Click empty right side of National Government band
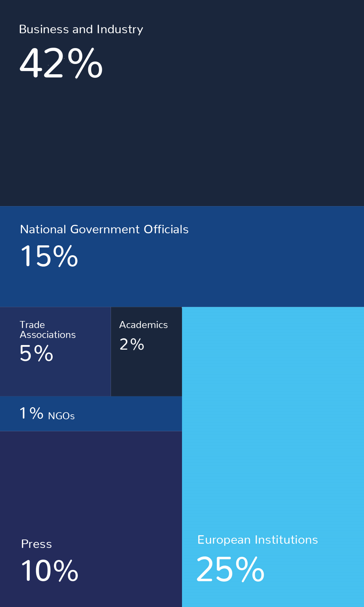The image size is (364, 607). tap(283, 269)
